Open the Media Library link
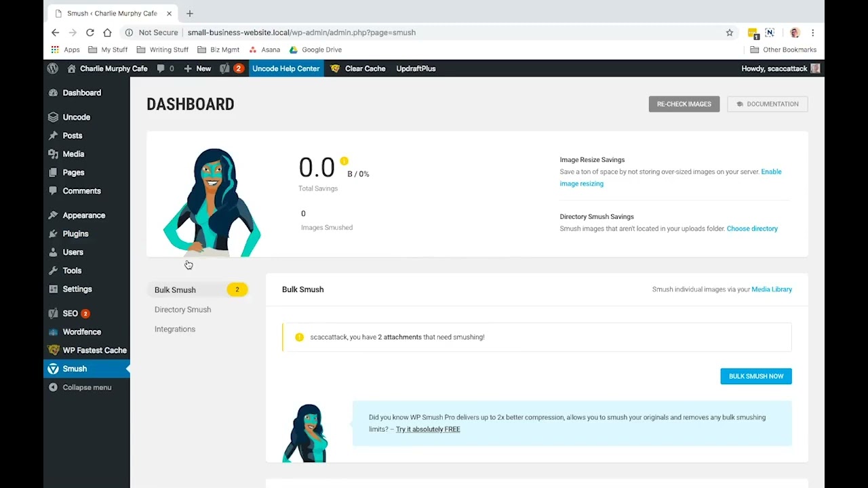This screenshot has height=488, width=868. [772, 289]
